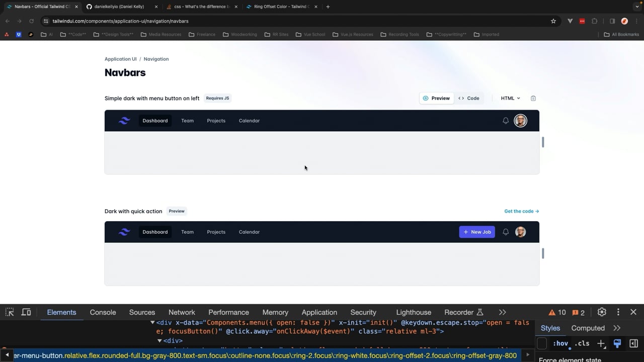
Task: Toggle the browser side panel icon
Action: click(x=612, y=21)
